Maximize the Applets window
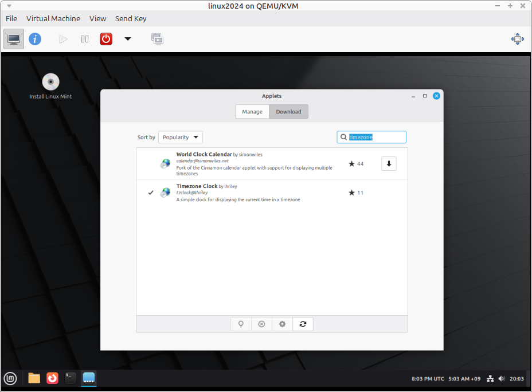 (425, 96)
